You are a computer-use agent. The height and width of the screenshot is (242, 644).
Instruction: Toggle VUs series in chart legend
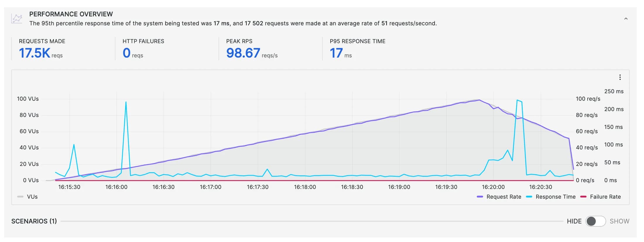tap(32, 197)
